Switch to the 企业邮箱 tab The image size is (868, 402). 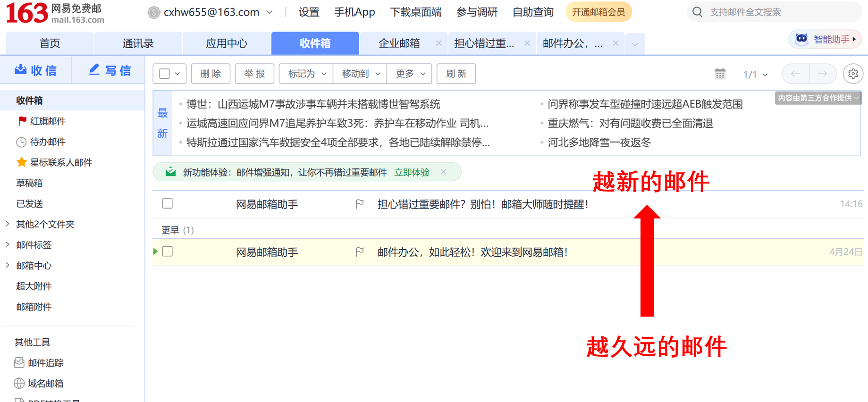[x=399, y=43]
